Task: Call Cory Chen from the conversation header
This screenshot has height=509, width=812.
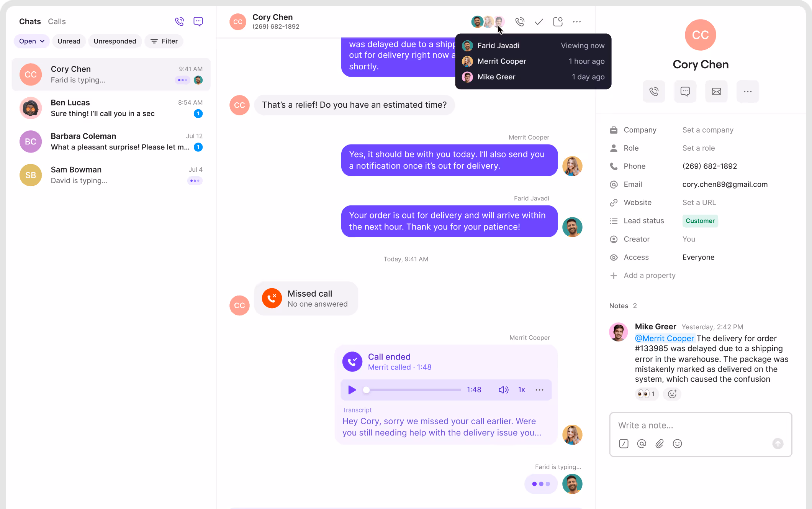Action: point(520,22)
